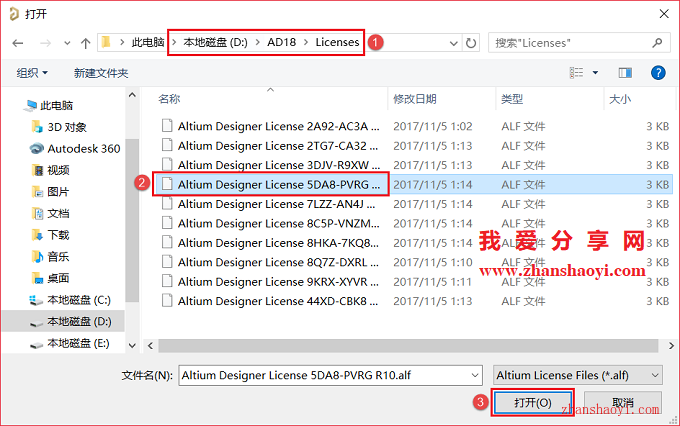Click horizontal scrollbar right arrow

(671, 346)
